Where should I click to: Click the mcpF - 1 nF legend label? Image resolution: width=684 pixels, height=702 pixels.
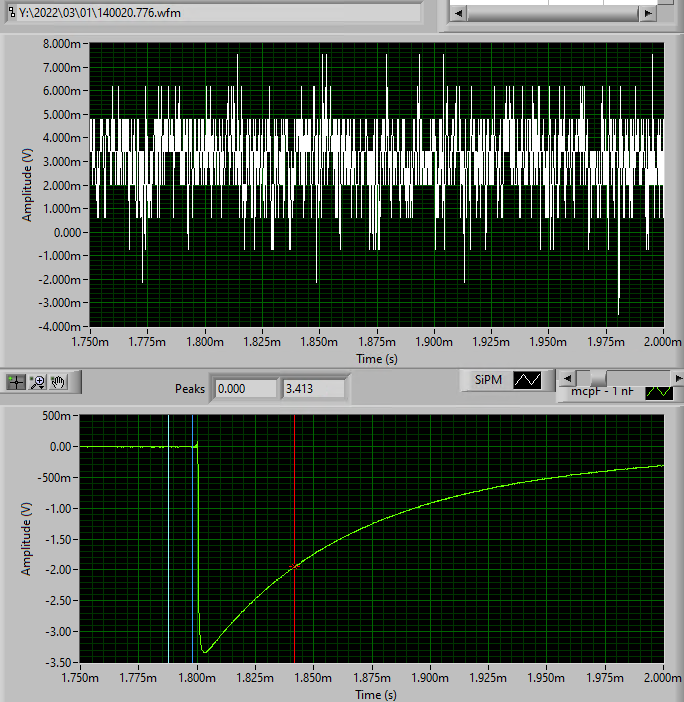click(x=602, y=392)
